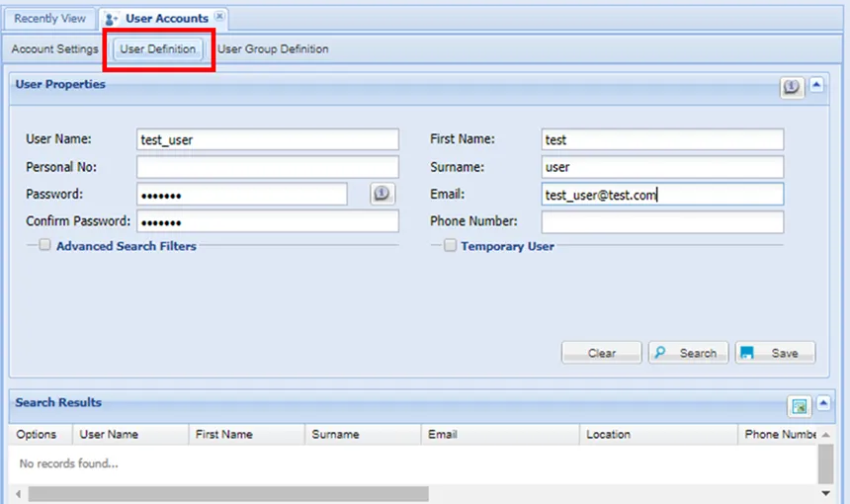This screenshot has width=850, height=504.
Task: Click the 'No records found...' text
Action: pyautogui.click(x=69, y=463)
